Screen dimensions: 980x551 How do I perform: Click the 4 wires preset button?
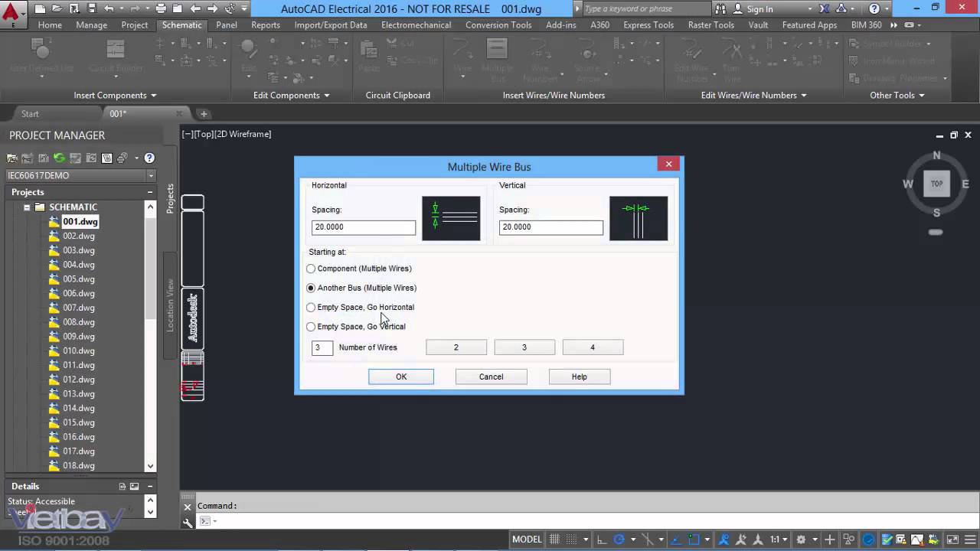pyautogui.click(x=593, y=347)
